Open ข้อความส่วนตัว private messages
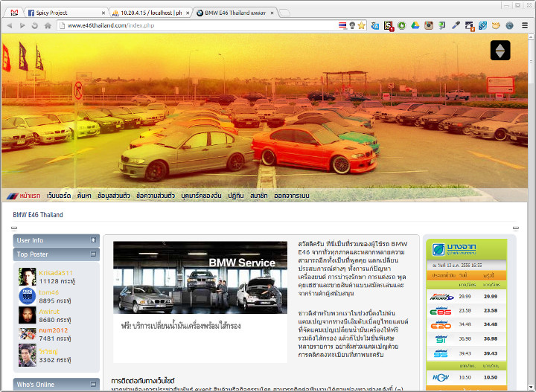Image resolution: width=536 pixels, height=392 pixels. 156,196
